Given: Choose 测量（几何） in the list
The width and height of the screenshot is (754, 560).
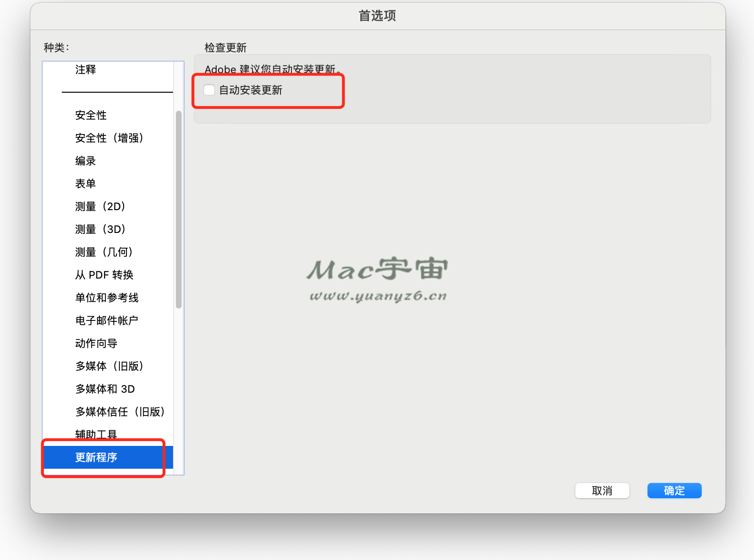Looking at the screenshot, I should [104, 252].
